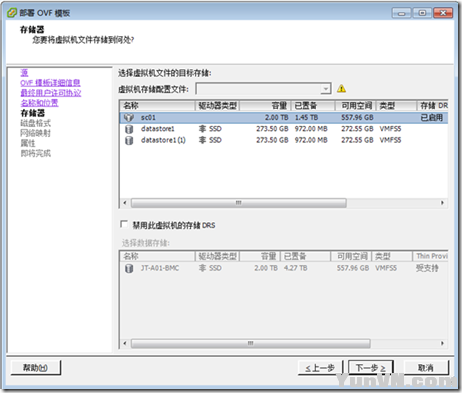
Task: Click the top table scroll right arrow
Action: [x=442, y=203]
